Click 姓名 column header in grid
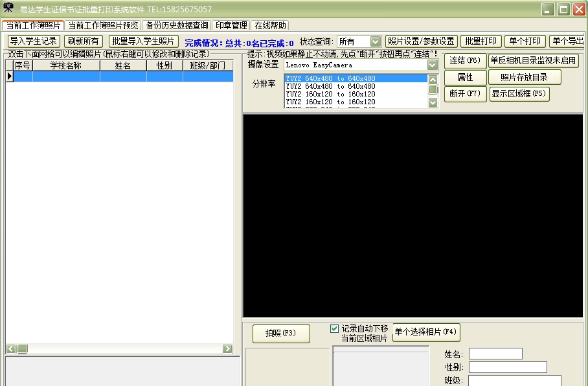This screenshot has width=588, height=386. pos(124,65)
